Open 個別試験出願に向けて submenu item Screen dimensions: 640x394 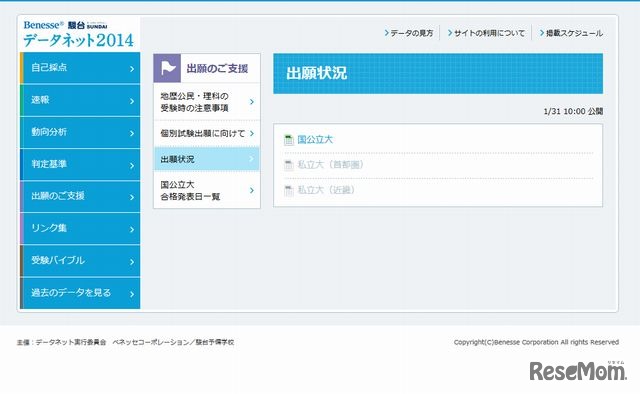pyautogui.click(x=207, y=134)
